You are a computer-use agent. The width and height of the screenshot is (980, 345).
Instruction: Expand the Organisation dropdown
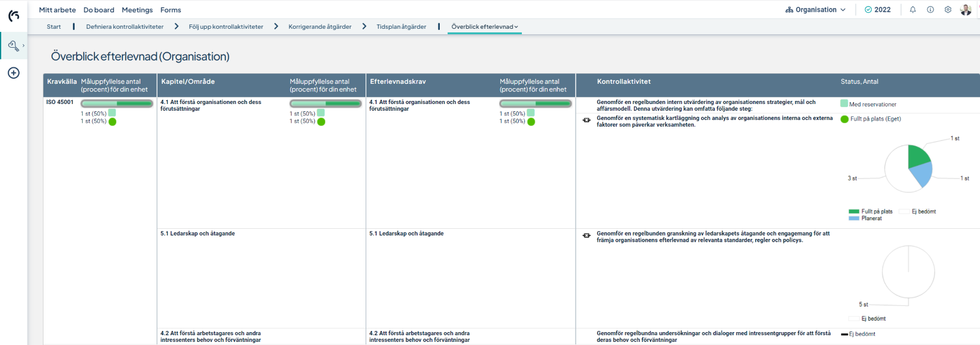pyautogui.click(x=815, y=10)
